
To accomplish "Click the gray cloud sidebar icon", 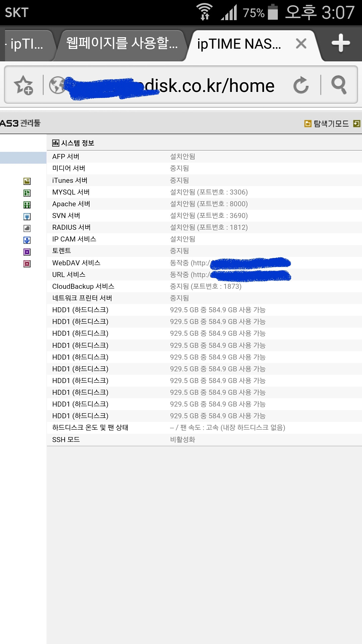I will coord(27,228).
